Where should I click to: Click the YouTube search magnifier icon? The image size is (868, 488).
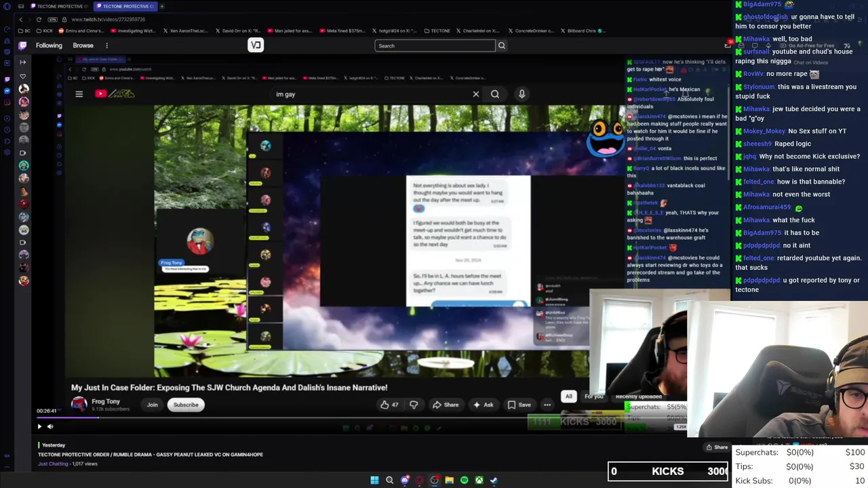tap(495, 94)
